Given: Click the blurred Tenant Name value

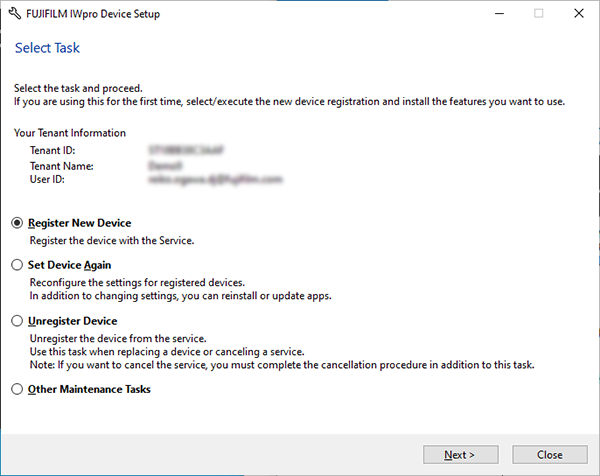Looking at the screenshot, I should point(165,165).
